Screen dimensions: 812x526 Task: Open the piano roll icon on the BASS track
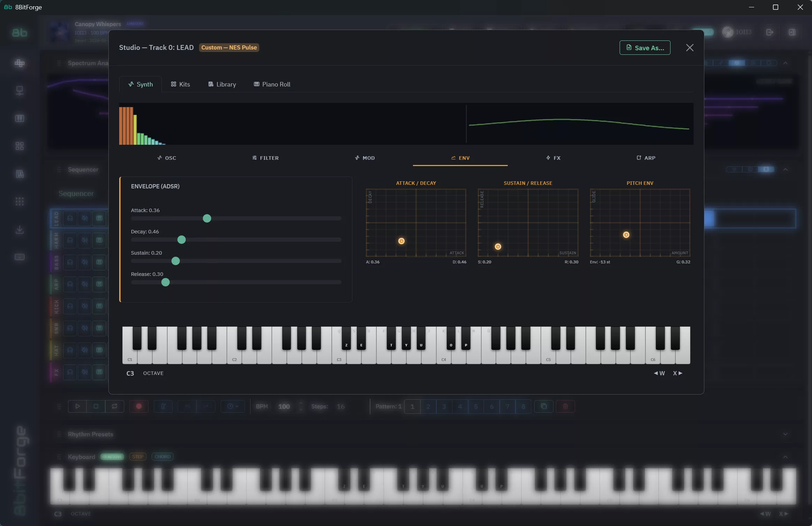tap(99, 262)
